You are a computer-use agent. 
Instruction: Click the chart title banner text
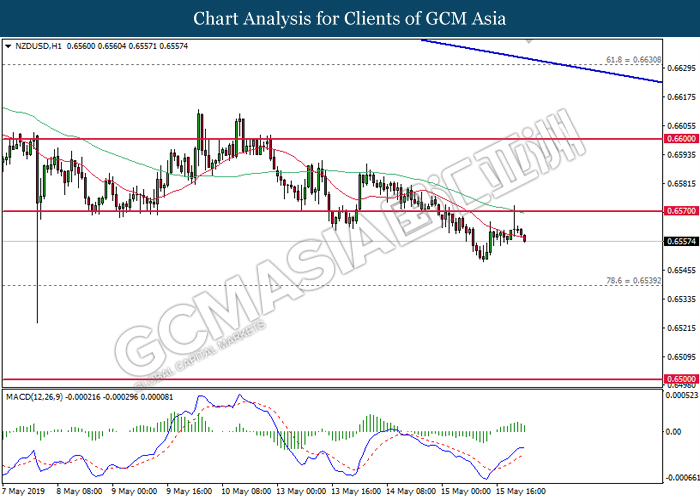[349, 19]
